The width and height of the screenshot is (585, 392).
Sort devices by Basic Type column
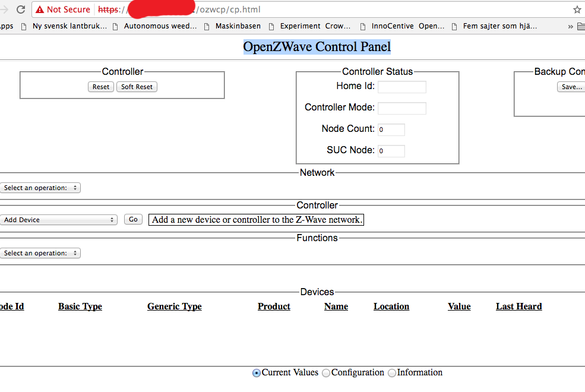point(80,306)
